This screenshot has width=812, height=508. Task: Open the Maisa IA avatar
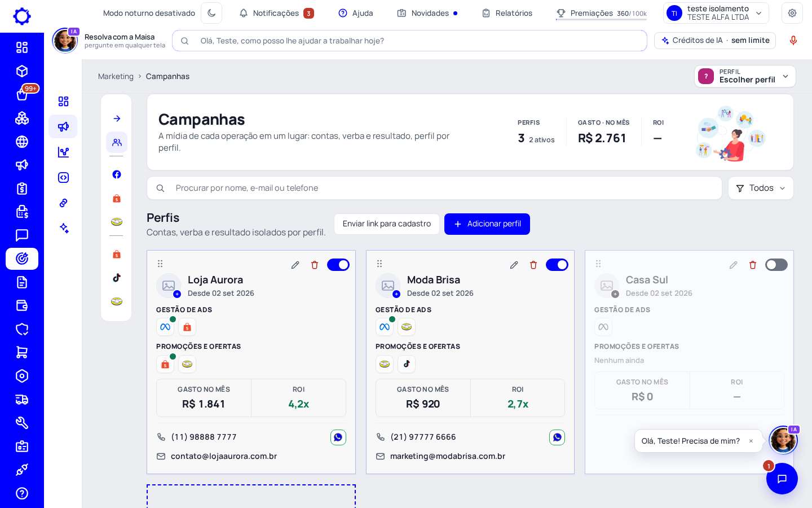point(65,41)
